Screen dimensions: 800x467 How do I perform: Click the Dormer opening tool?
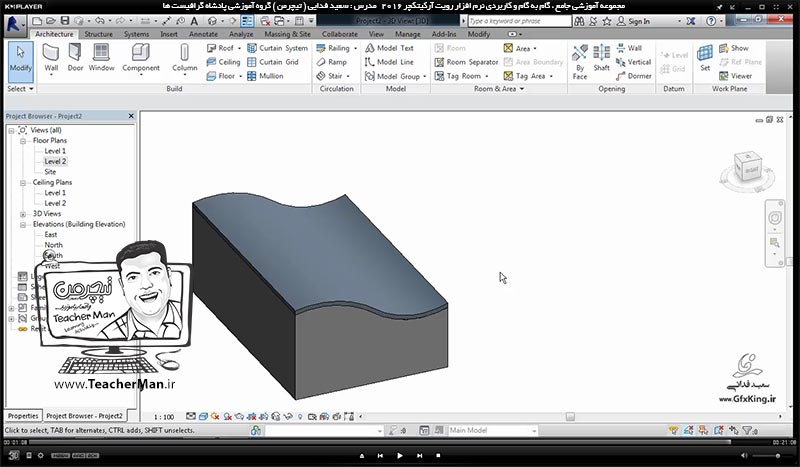[x=633, y=76]
